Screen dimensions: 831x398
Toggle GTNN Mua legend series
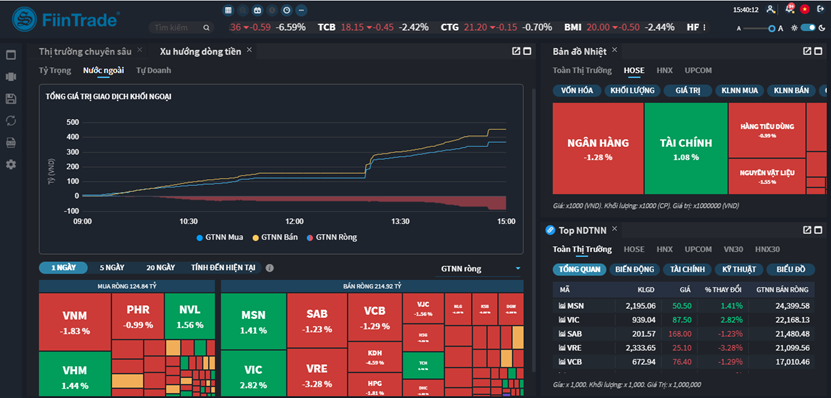(x=219, y=237)
